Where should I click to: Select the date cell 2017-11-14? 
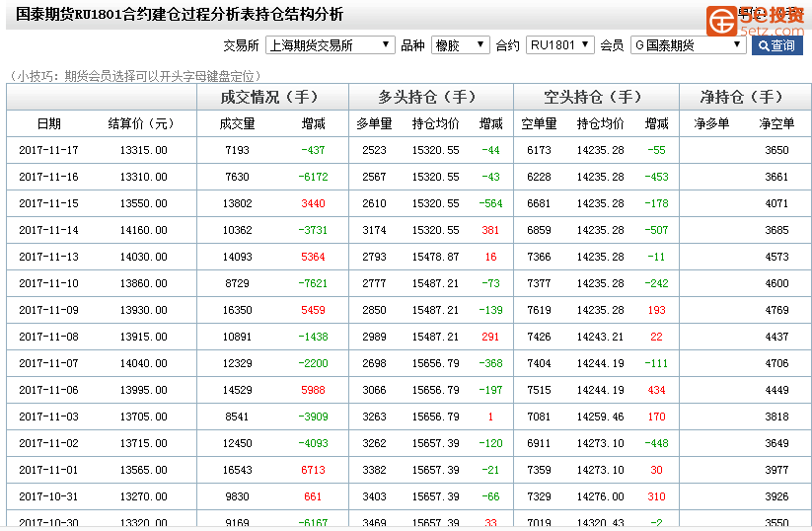pos(48,230)
